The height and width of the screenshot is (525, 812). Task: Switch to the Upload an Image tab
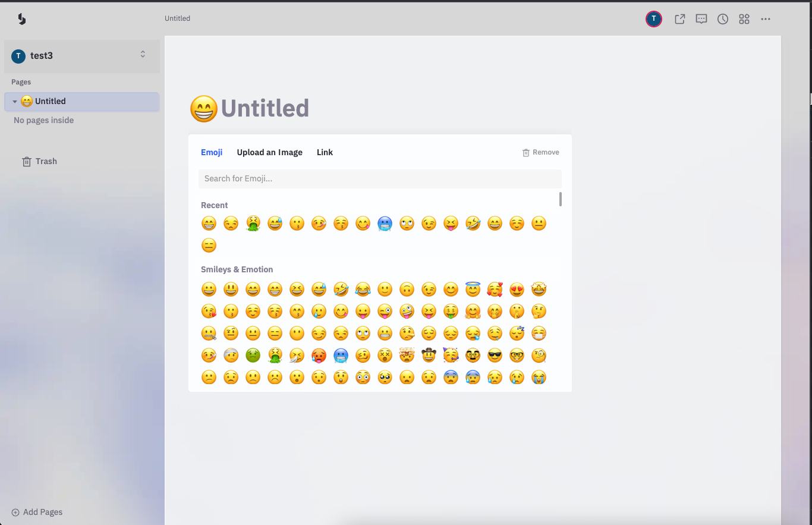point(269,152)
